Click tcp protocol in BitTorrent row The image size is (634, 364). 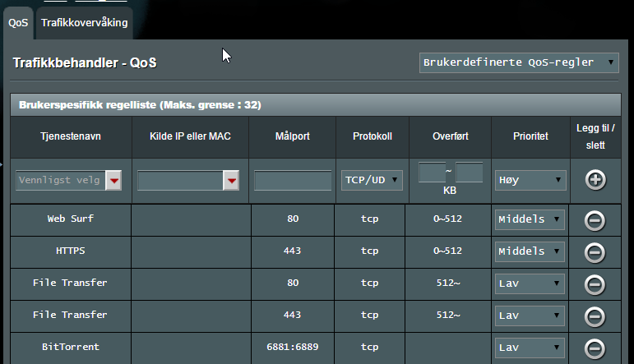(x=369, y=347)
